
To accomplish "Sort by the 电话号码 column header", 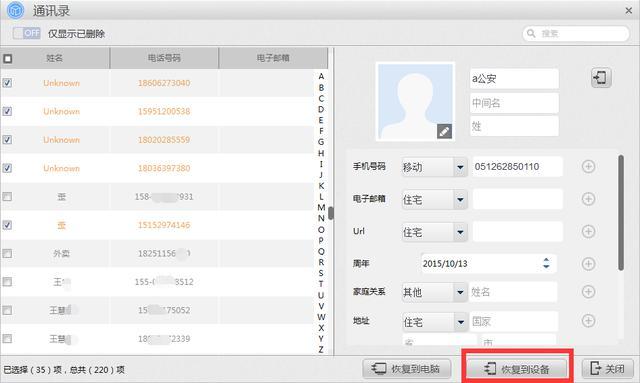I will [x=164, y=58].
